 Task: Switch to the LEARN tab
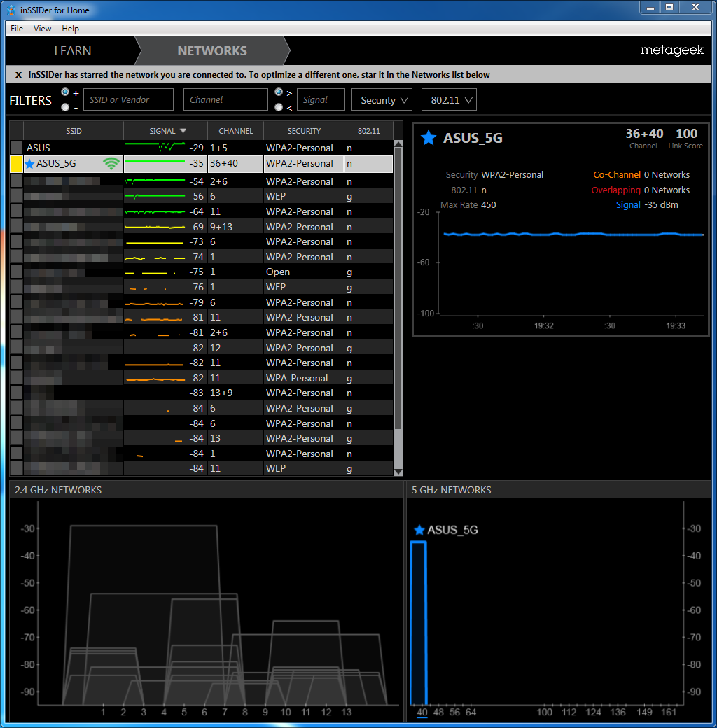[72, 50]
